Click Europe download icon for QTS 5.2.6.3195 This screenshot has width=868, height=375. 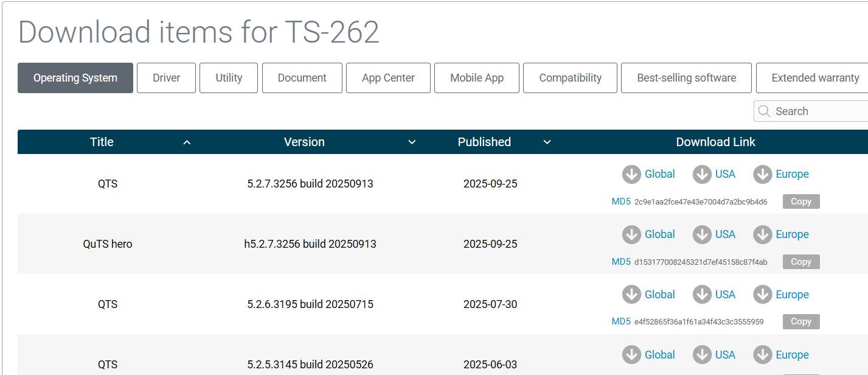(762, 295)
